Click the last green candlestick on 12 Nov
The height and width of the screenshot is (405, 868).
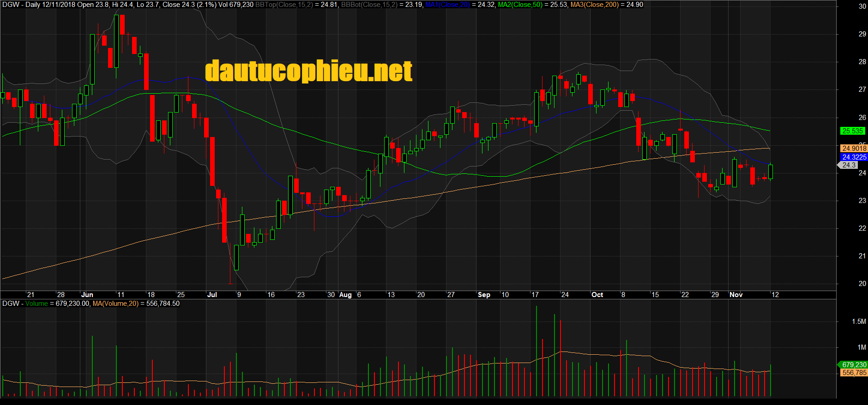[x=771, y=171]
